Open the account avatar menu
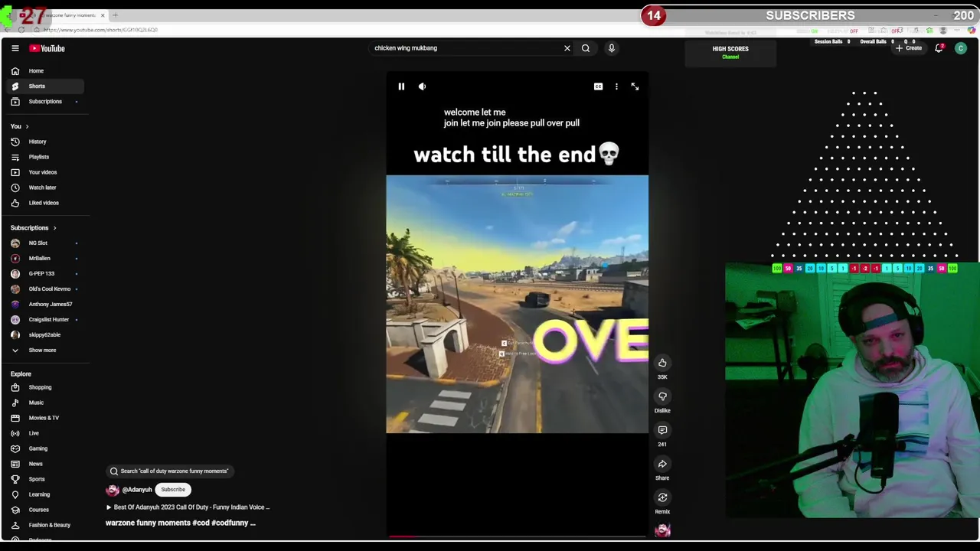This screenshot has width=980, height=551. [x=960, y=48]
